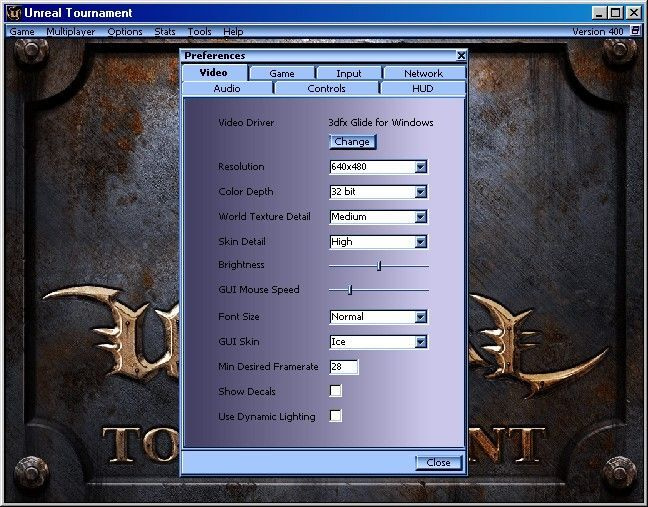The height and width of the screenshot is (507, 648).
Task: Click the Change video driver button
Action: coord(352,142)
